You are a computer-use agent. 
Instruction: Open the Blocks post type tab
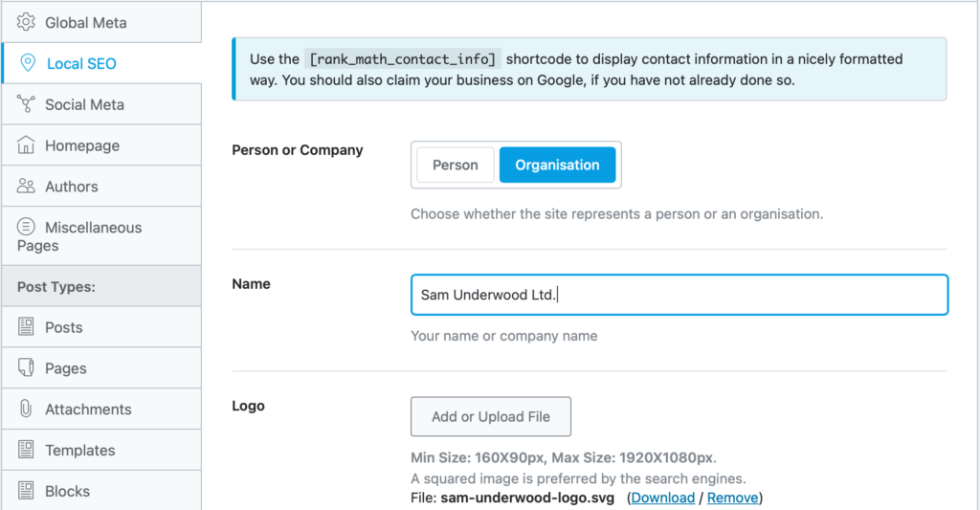101,491
